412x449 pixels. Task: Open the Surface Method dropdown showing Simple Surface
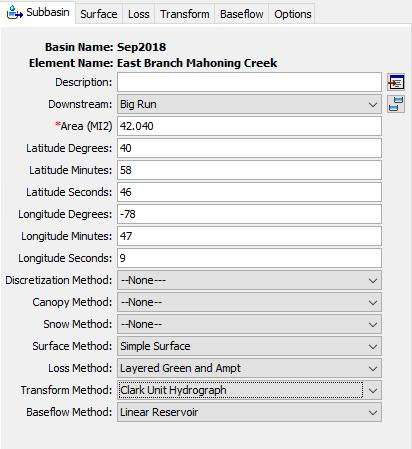(249, 346)
